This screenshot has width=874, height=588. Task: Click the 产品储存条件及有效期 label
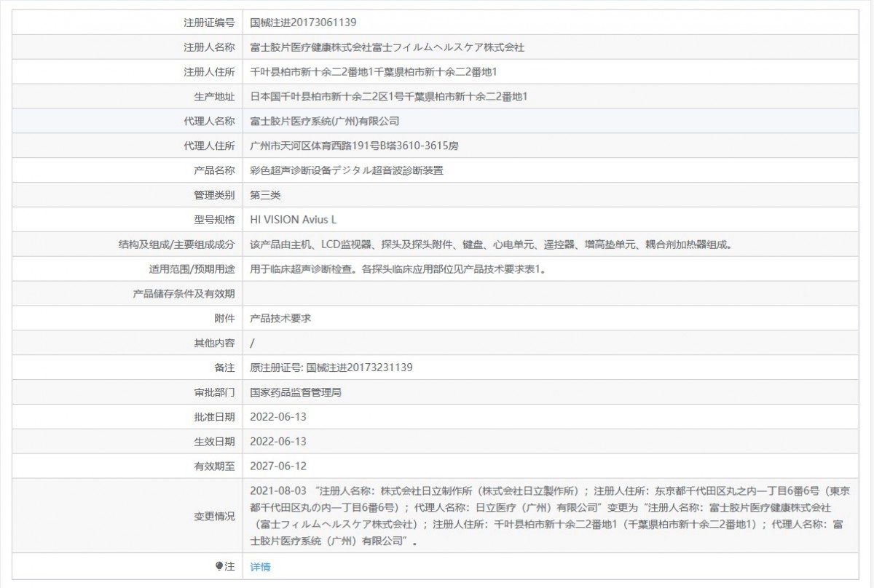(184, 294)
